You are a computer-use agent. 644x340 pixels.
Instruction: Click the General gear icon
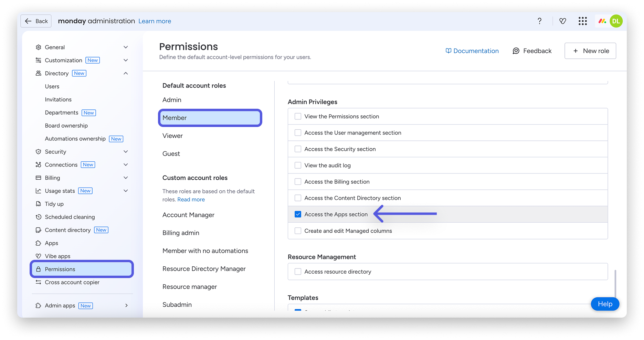(x=39, y=47)
